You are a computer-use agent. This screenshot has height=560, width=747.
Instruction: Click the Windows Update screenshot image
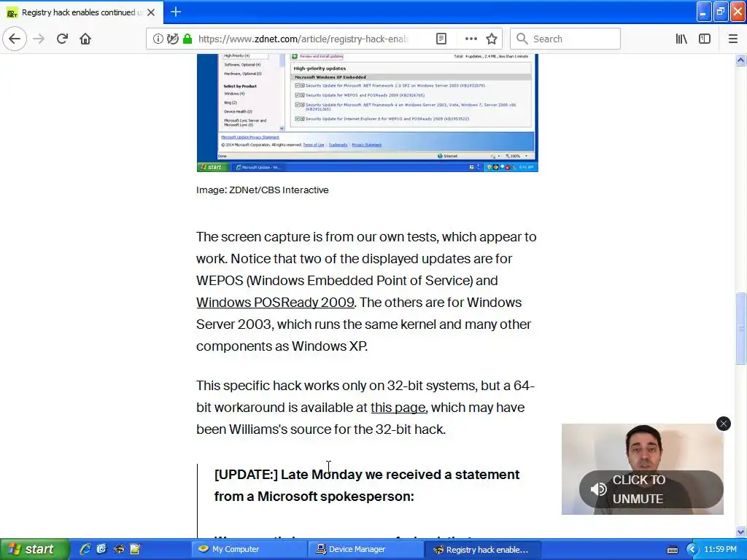pyautogui.click(x=367, y=113)
